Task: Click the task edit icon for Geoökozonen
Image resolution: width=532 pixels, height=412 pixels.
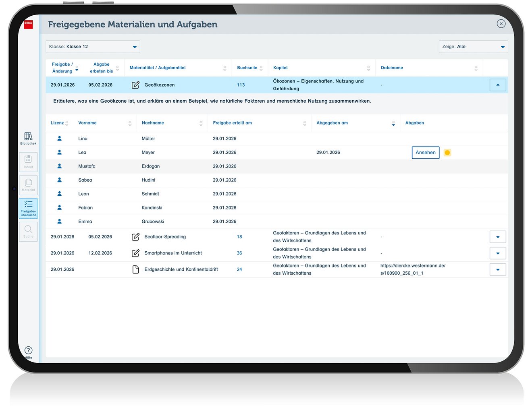Action: point(136,85)
